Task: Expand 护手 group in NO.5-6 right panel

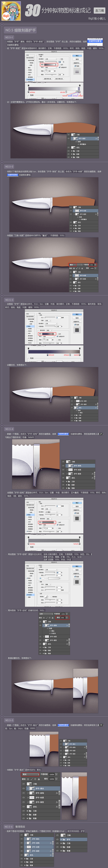Action: (62, 839)
